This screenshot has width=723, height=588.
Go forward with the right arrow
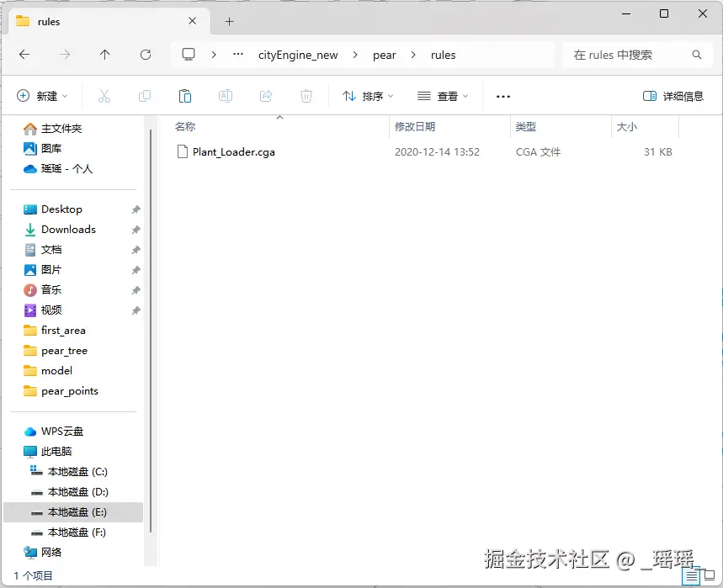(65, 55)
